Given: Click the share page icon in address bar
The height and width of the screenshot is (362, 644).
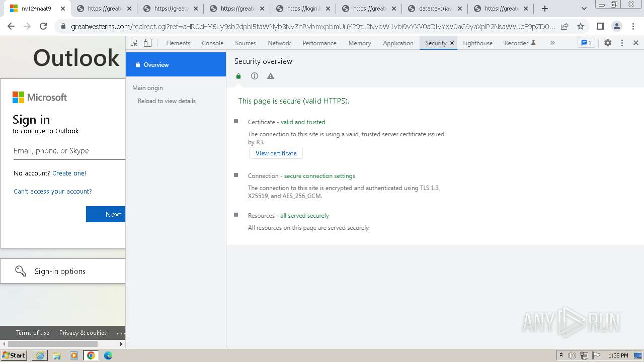Looking at the screenshot, I should 565,27.
